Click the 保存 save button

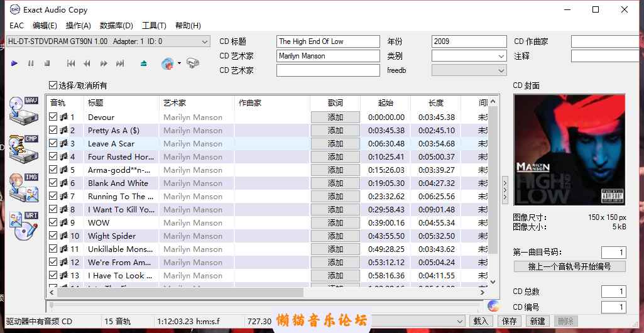510,321
